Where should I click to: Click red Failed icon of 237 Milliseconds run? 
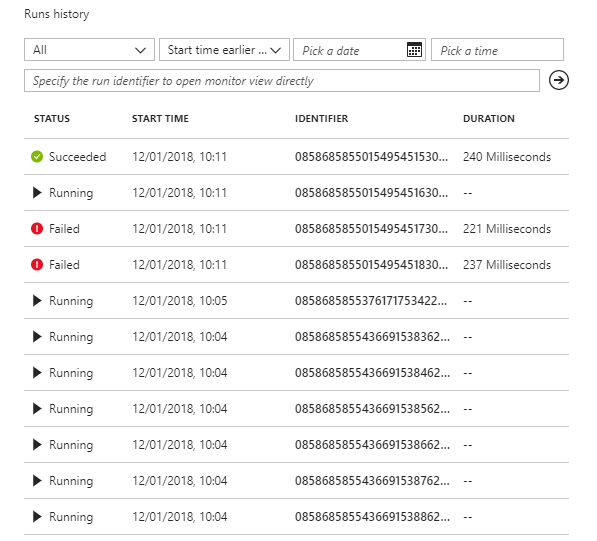37,265
